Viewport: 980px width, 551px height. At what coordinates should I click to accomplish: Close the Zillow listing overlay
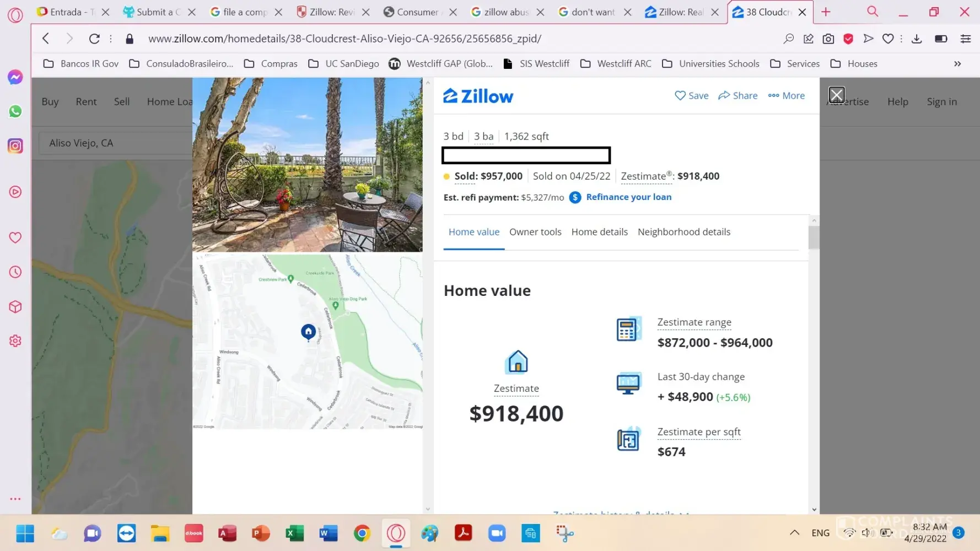[837, 95]
